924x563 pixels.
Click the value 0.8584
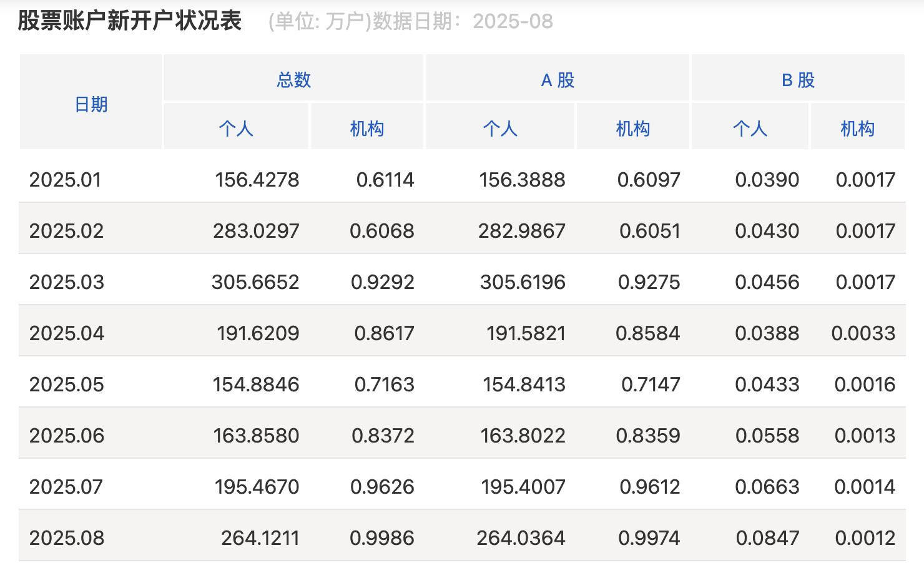[648, 333]
